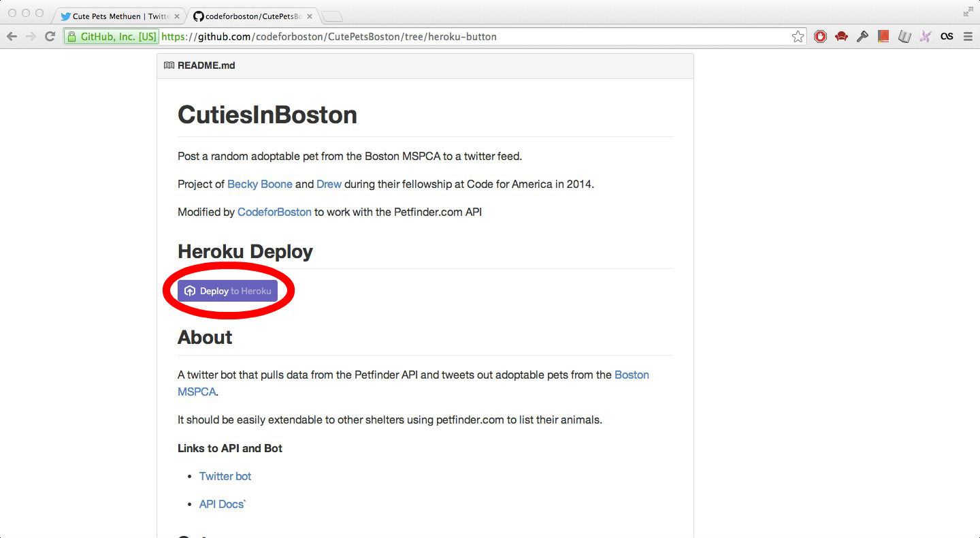
Task: Click the GitHub octocat favicon on second tab
Action: point(198,16)
